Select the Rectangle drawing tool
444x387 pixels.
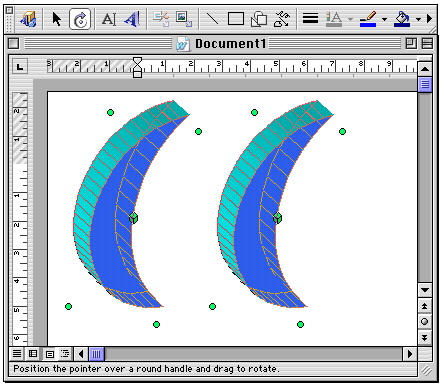pos(236,19)
